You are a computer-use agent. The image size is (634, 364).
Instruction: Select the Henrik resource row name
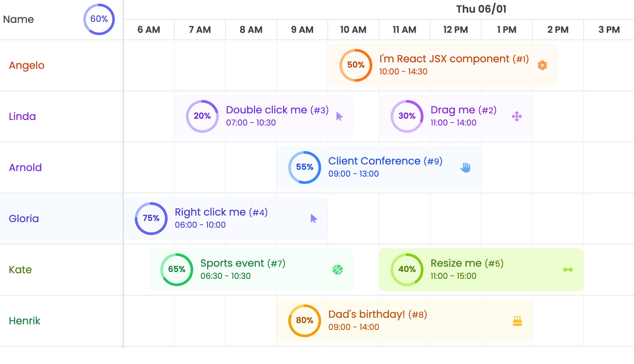click(x=25, y=321)
